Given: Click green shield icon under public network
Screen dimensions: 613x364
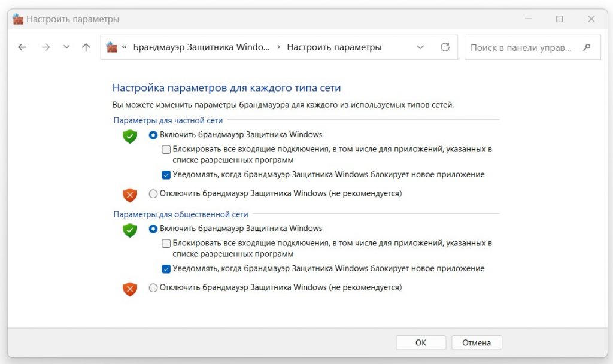Looking at the screenshot, I should coord(130,230).
